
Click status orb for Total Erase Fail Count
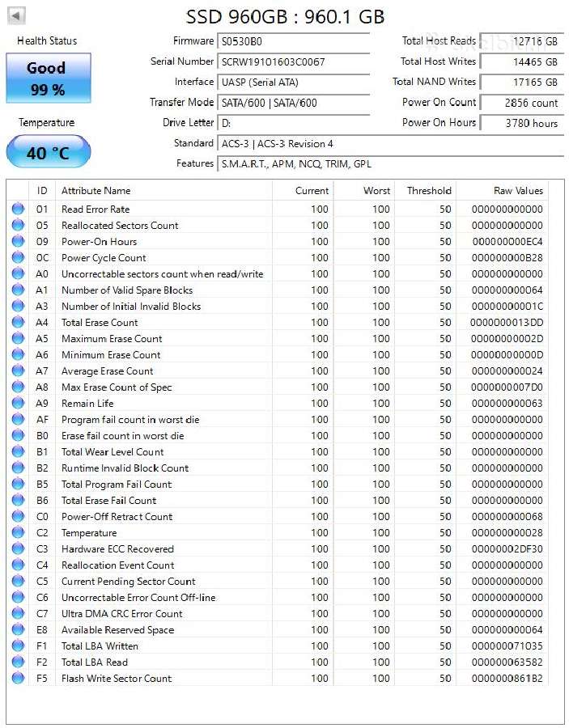18,500
